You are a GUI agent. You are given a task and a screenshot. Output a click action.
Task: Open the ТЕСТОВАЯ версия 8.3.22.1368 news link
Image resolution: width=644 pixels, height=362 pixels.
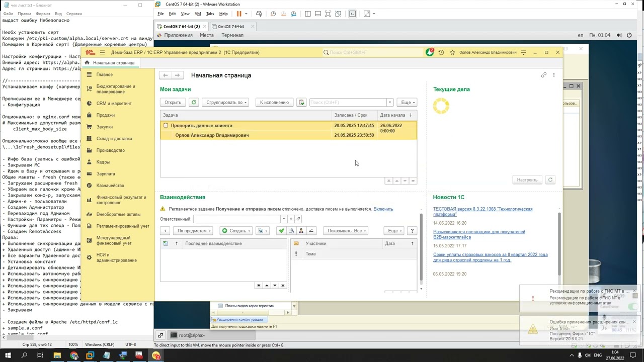pyautogui.click(x=482, y=212)
